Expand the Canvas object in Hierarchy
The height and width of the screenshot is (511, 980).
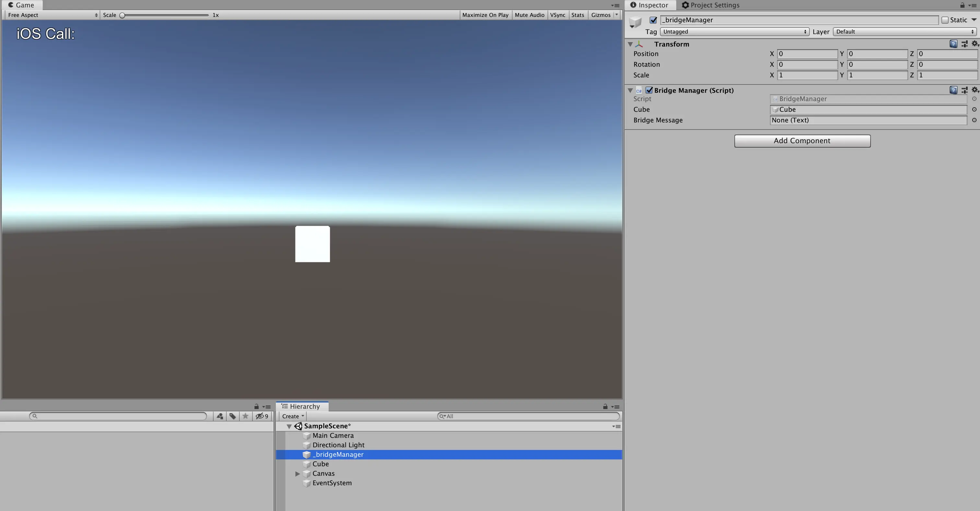coord(297,474)
